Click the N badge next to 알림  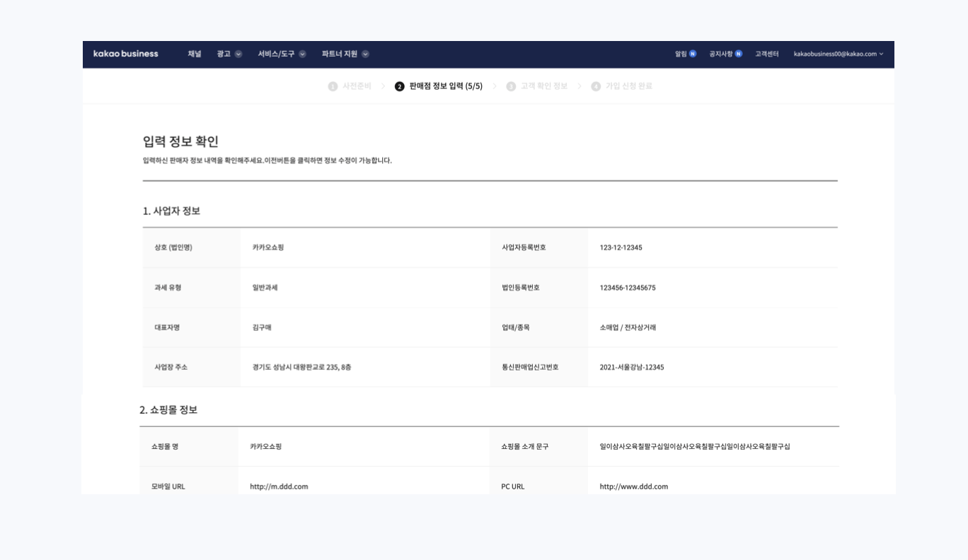(693, 54)
